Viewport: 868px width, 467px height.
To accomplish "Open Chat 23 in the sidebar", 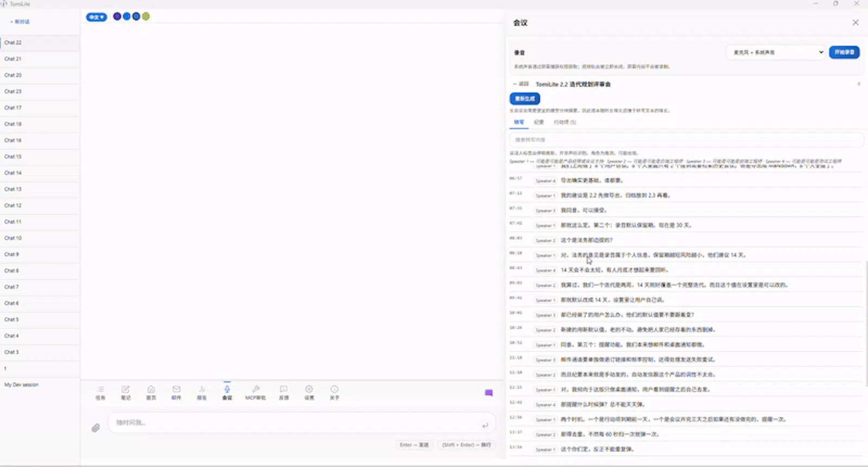I will [x=40, y=91].
